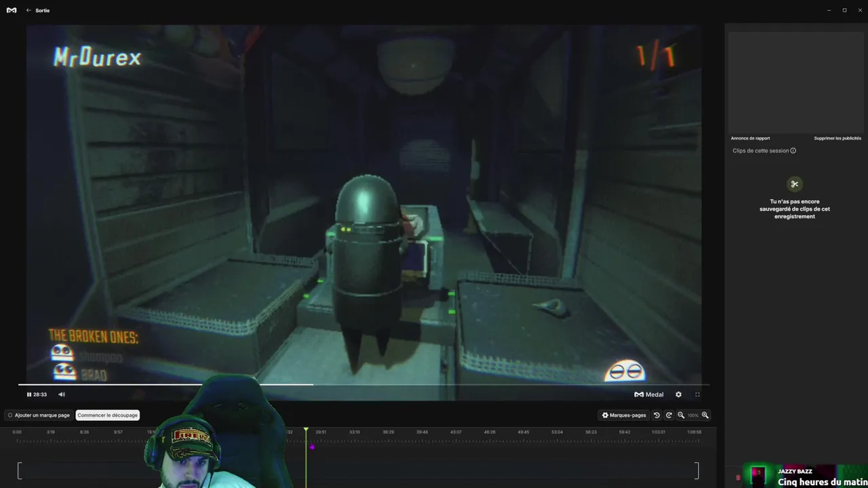Maximize the Medal window

pyautogui.click(x=844, y=10)
